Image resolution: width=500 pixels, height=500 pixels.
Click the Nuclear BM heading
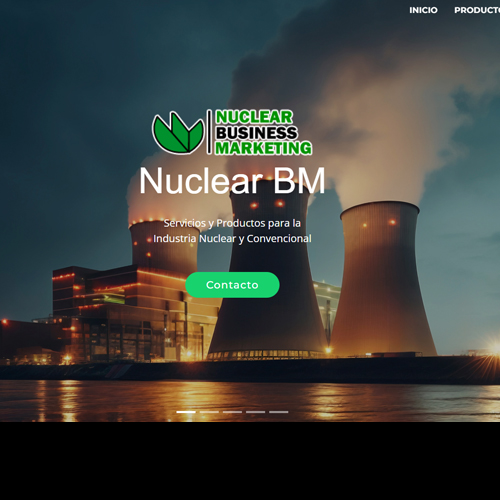pos(232,180)
